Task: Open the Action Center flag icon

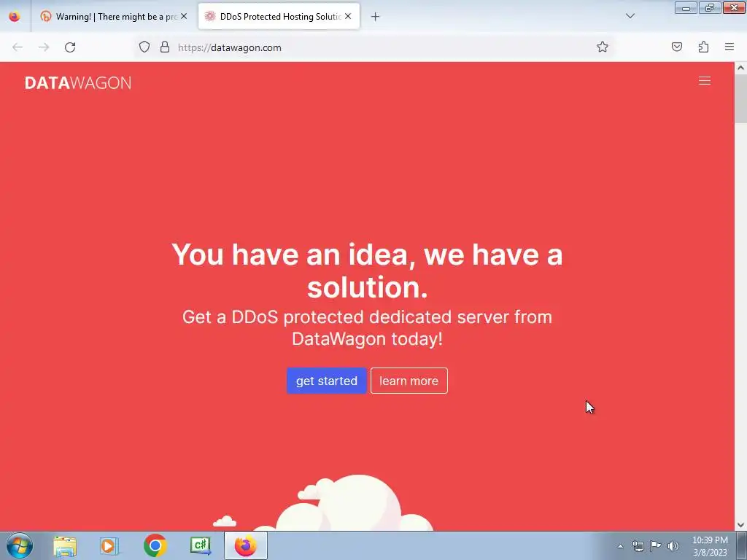Action: pos(656,545)
